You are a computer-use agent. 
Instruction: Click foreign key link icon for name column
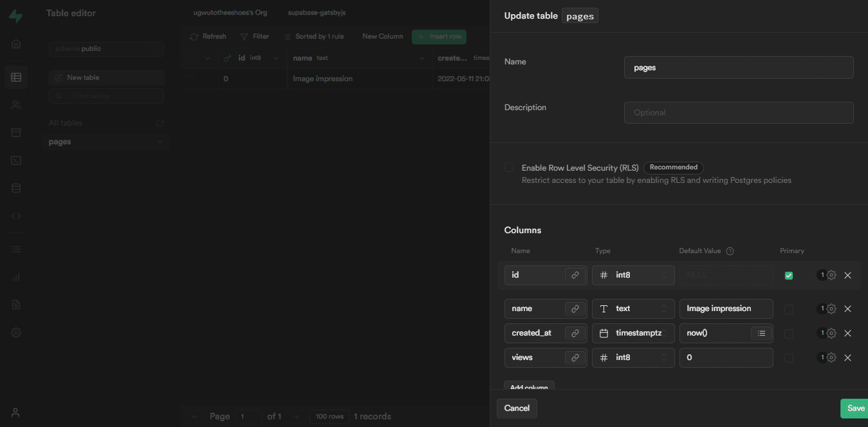(575, 308)
